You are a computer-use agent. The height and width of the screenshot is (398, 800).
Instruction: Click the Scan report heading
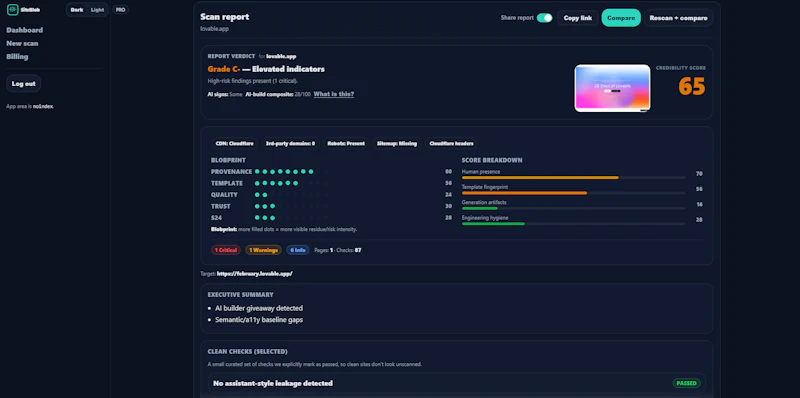pos(224,17)
